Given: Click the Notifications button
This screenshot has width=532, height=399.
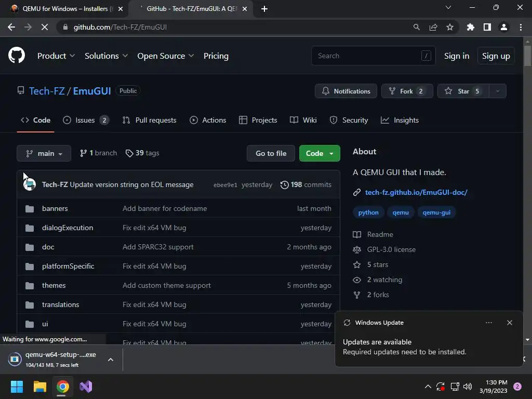Looking at the screenshot, I should [345, 91].
